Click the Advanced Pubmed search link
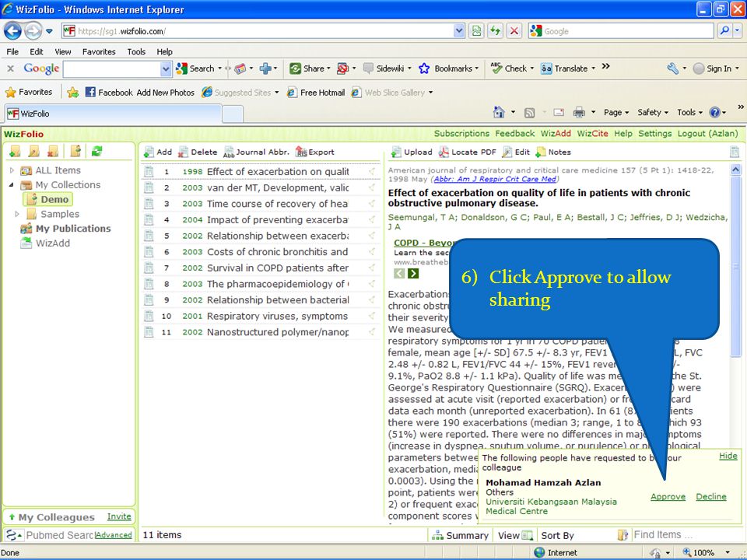 114,535
